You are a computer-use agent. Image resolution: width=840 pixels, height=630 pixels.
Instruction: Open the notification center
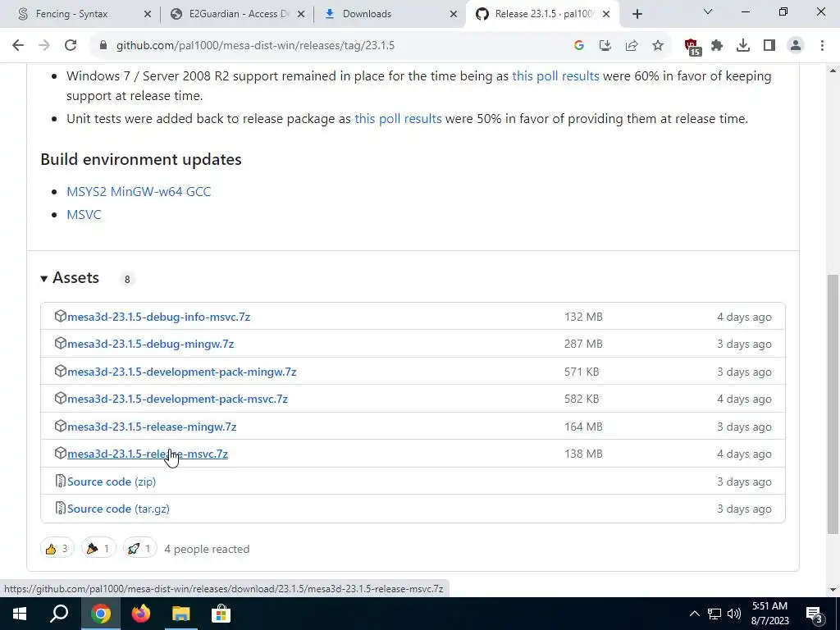tap(815, 615)
